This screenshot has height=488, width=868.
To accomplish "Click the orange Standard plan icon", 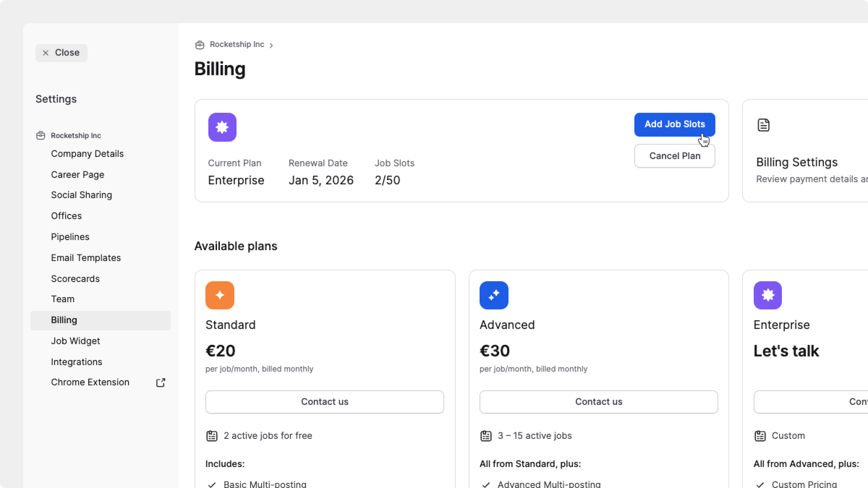I will coord(220,295).
